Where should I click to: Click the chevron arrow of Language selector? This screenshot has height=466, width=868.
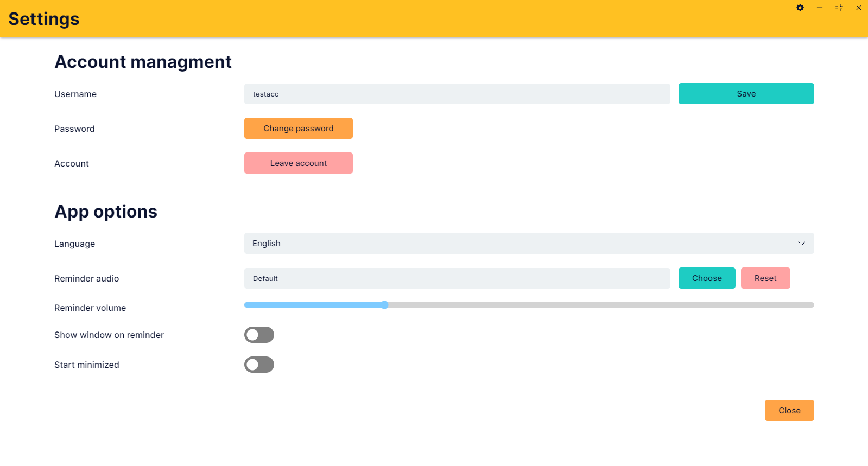802,244
